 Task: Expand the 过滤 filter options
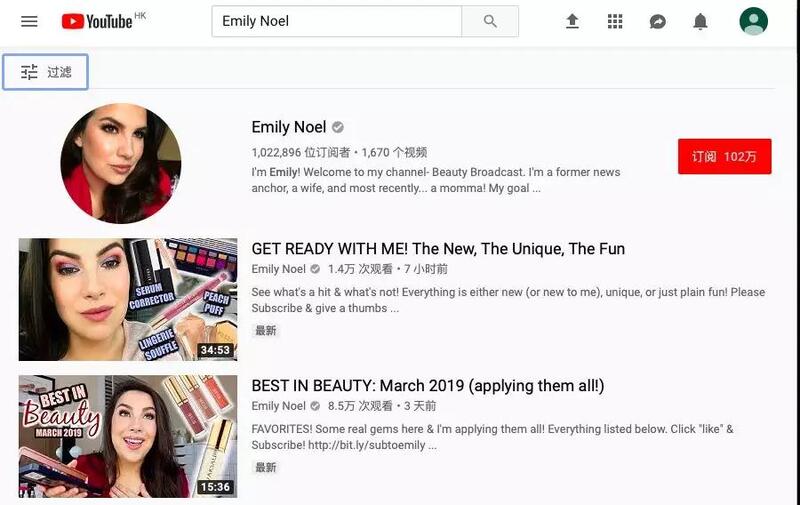point(46,72)
